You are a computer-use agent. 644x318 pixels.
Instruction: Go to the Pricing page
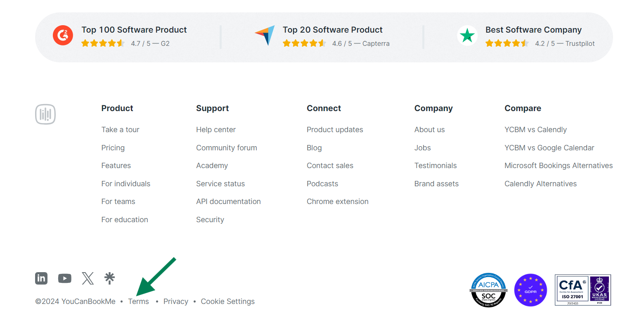click(x=113, y=148)
